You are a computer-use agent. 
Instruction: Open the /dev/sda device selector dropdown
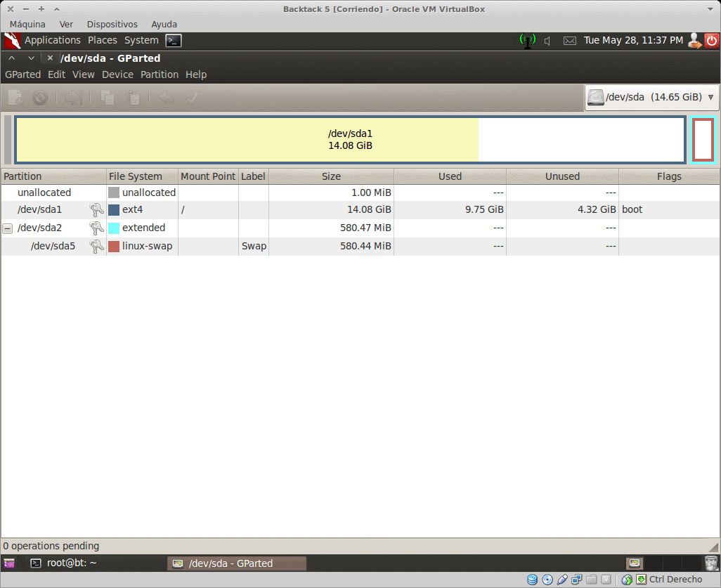point(651,98)
